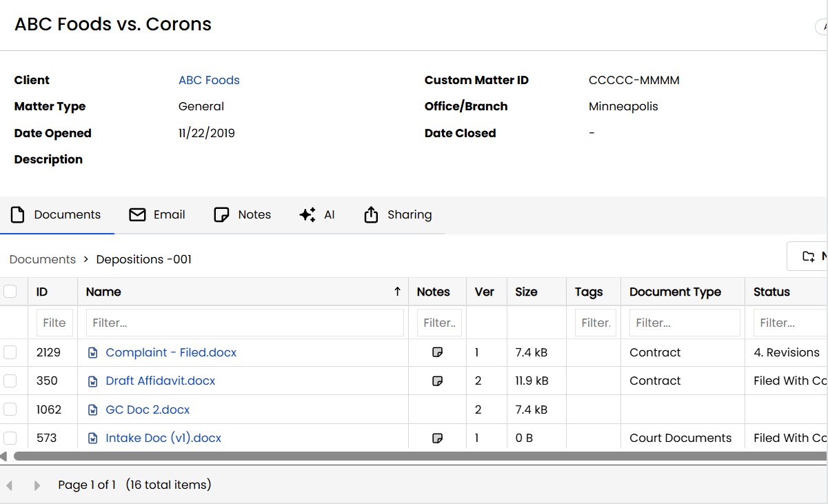Switch to the Documents tab

click(57, 214)
